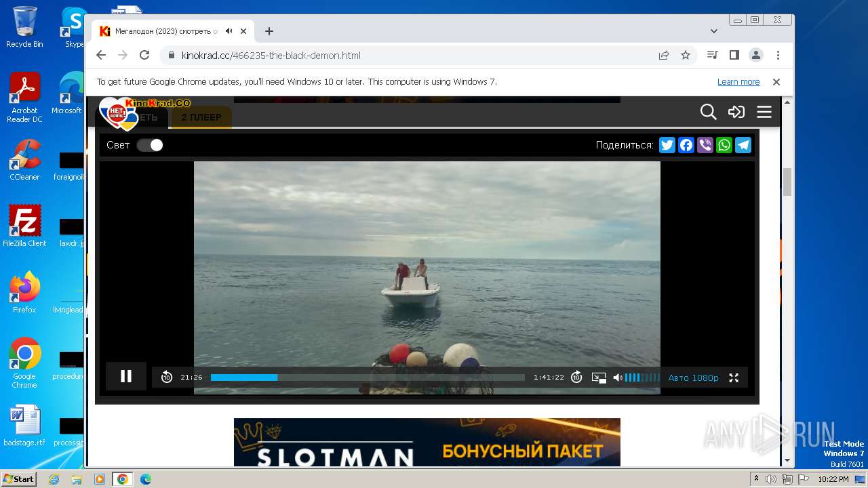Switch to the 2 ПЛЕЕР tab
The image size is (868, 488).
pyautogui.click(x=201, y=117)
